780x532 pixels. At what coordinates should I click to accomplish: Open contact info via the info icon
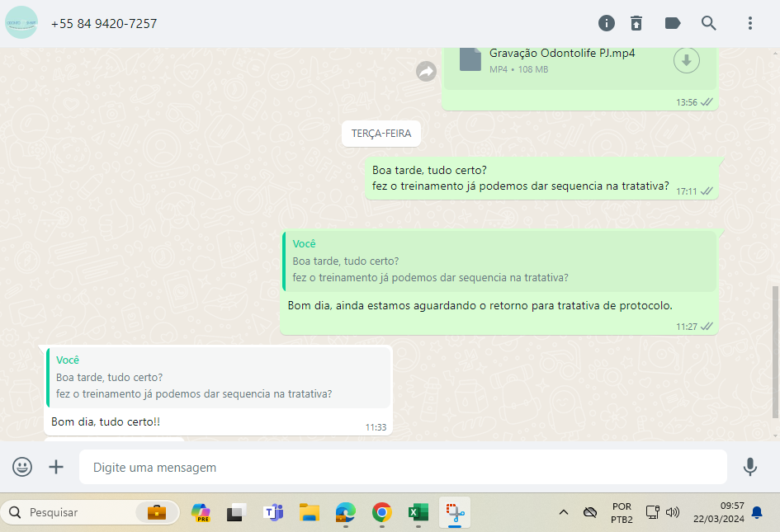607,23
